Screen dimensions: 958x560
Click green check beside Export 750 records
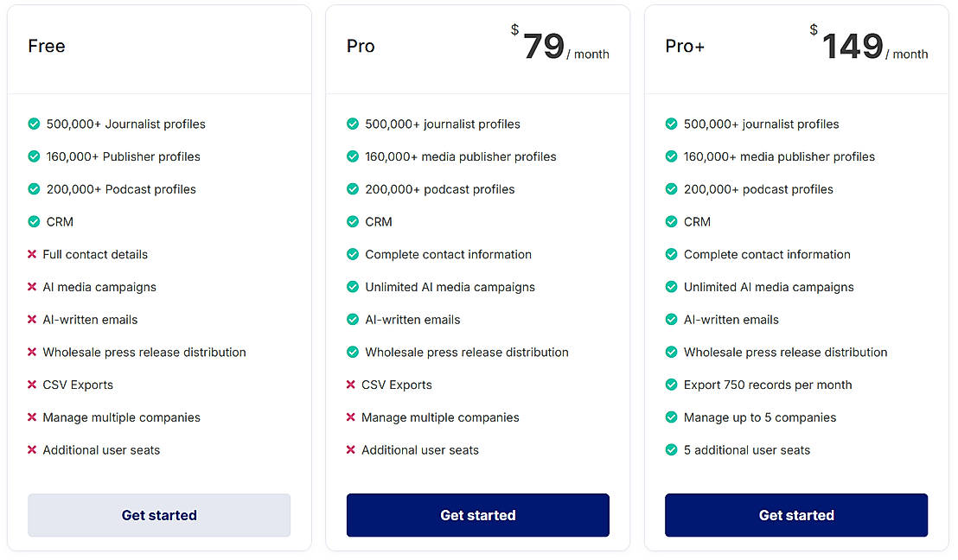(x=671, y=385)
